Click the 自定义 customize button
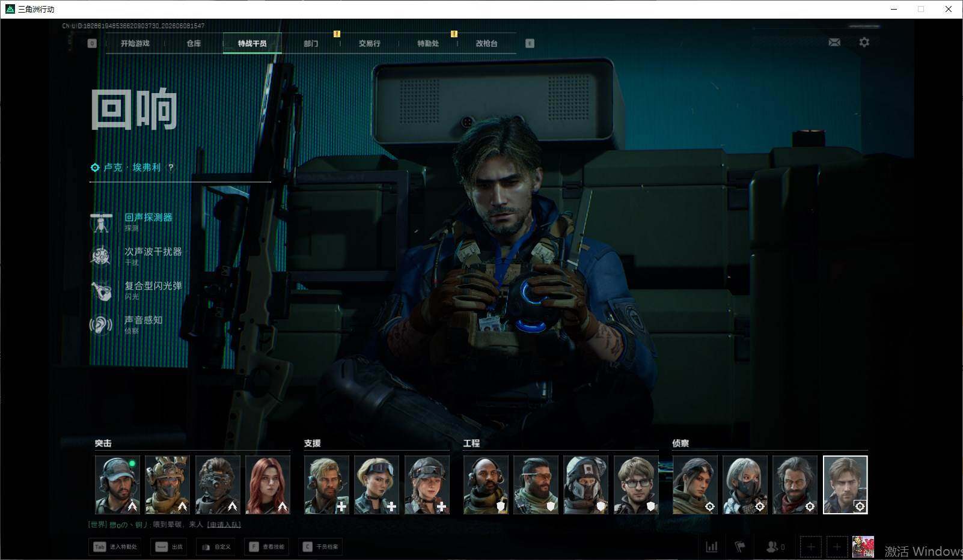This screenshot has width=963, height=560. coord(216,547)
